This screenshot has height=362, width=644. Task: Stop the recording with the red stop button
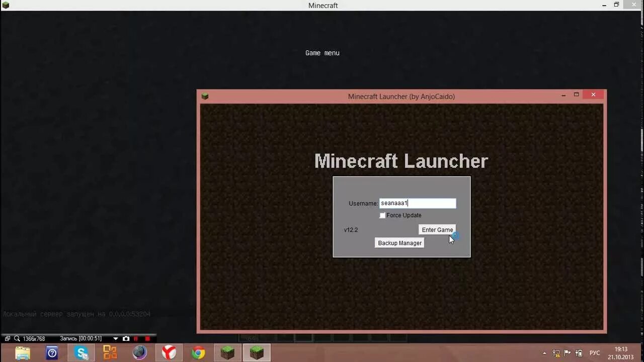coord(147,339)
